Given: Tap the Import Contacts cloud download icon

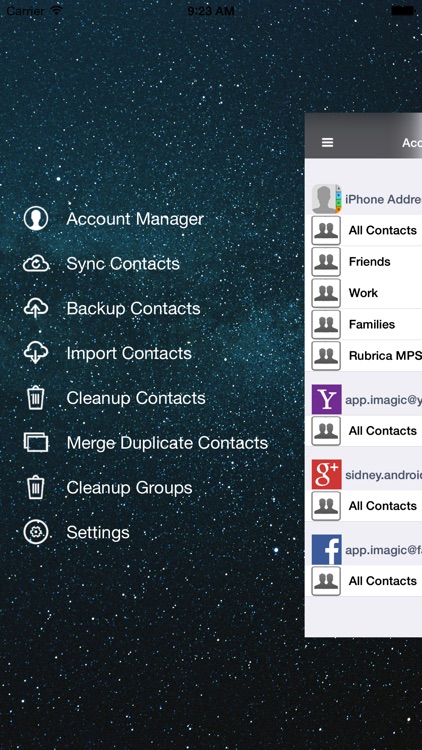Looking at the screenshot, I should 36,353.
